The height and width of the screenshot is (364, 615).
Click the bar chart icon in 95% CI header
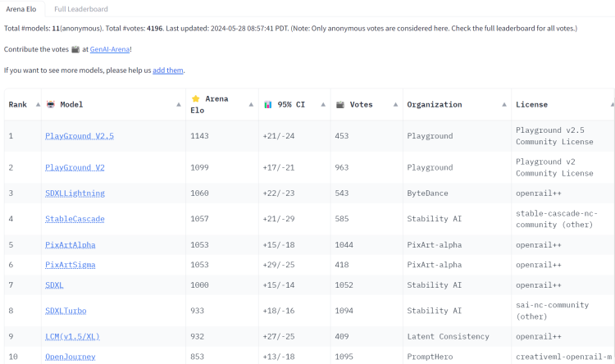point(268,105)
